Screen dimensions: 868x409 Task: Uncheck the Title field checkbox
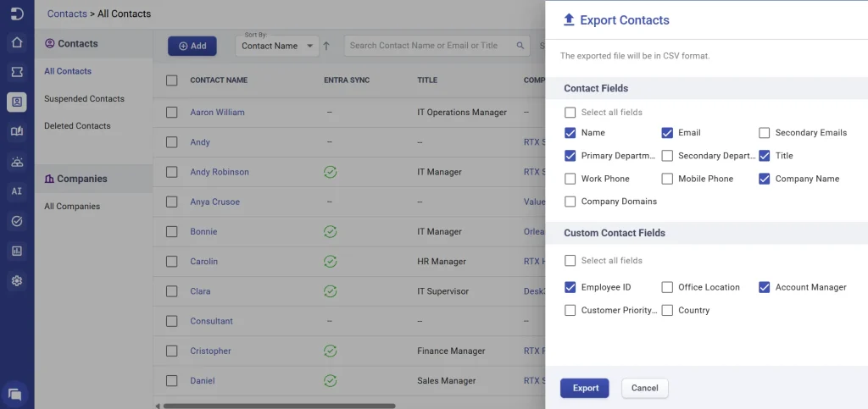(764, 156)
